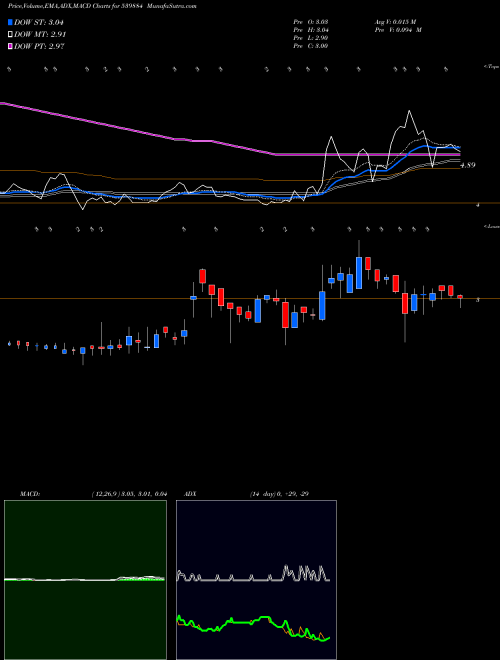The width and height of the screenshot is (500, 660).
Task: Select the 'DOW MT: 2.91' legend text
Action: click(40, 35)
